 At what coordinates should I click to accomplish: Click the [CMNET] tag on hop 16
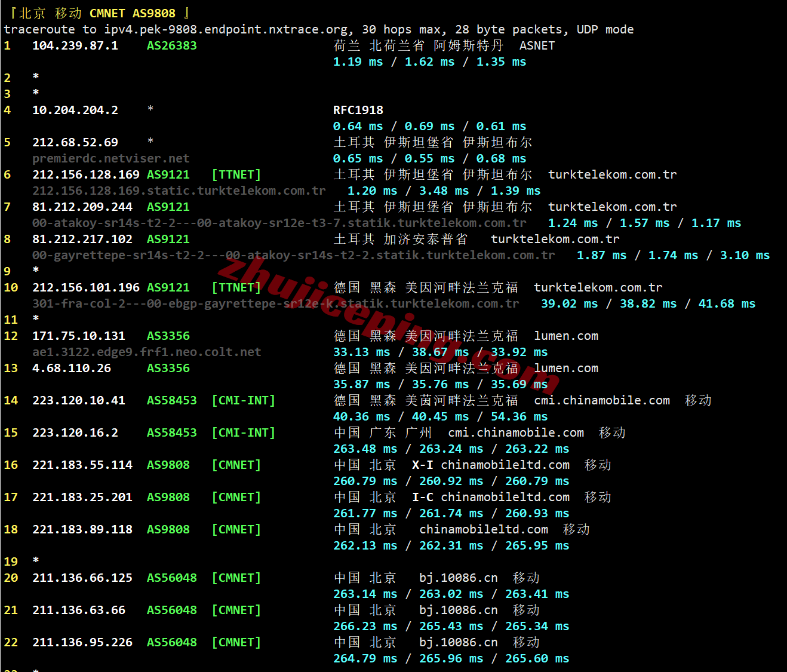[236, 465]
